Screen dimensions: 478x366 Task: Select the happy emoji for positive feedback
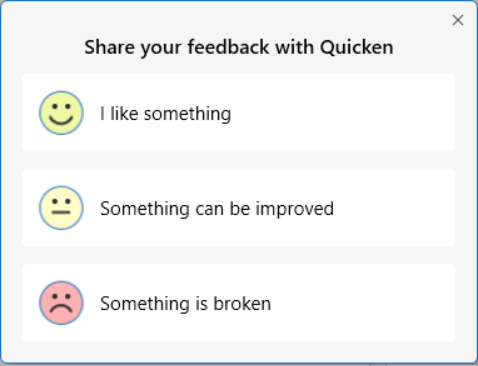(x=61, y=113)
